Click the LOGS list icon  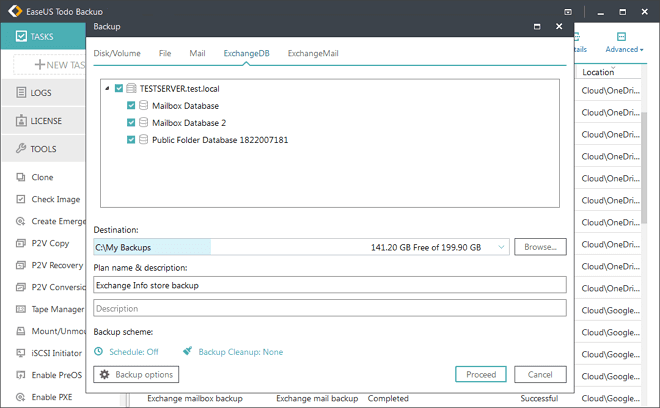21,92
